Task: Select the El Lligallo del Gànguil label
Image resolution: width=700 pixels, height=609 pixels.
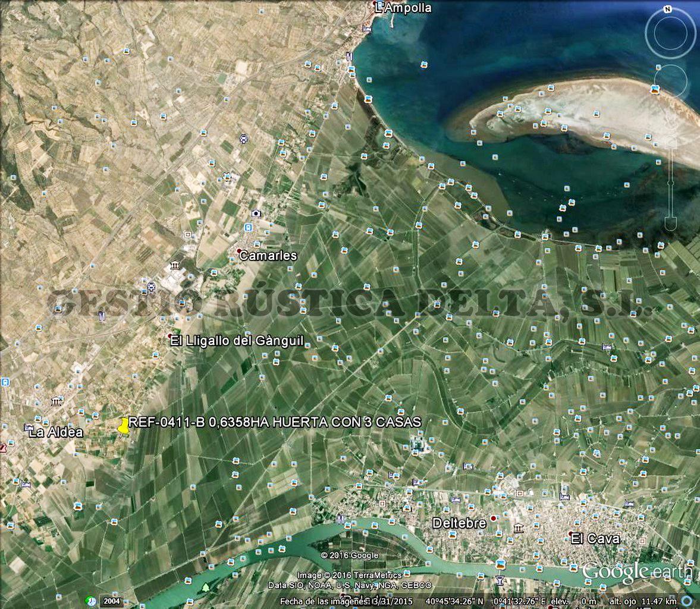Action: click(237, 341)
